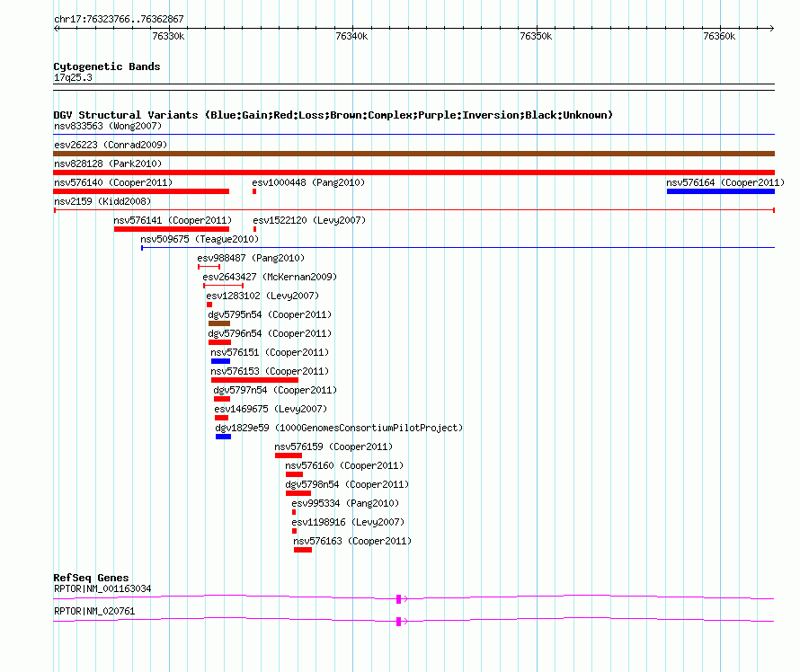Click the ruler's right arrow end
Screen dimensions: 800x672
[772, 28]
